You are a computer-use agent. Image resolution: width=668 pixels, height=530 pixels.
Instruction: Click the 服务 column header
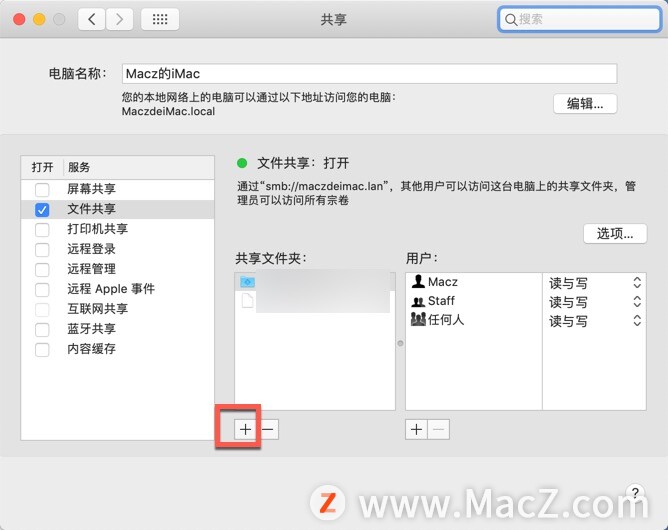pyautogui.click(x=139, y=167)
